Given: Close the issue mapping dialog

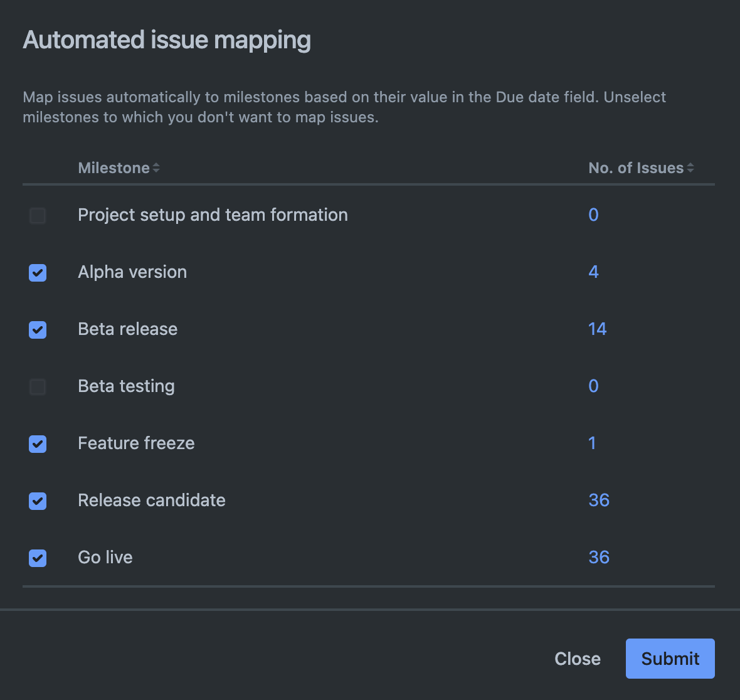Looking at the screenshot, I should pos(577,659).
